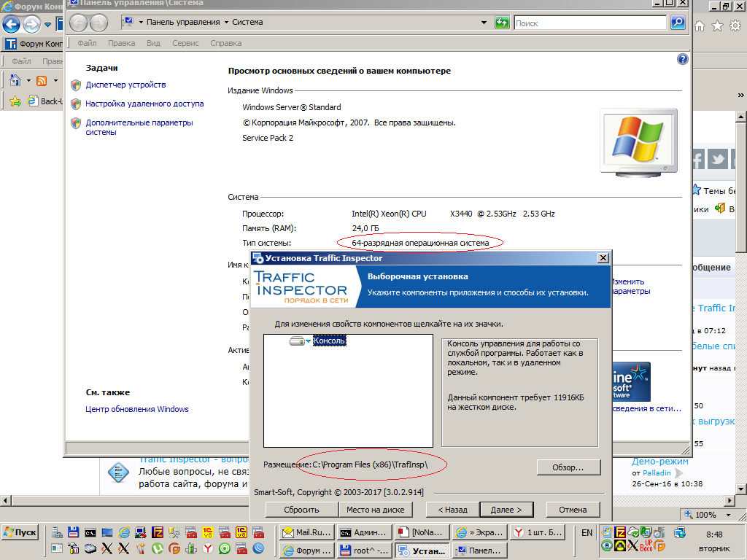Open the IE tools gear icon
Screen dimensions: 747x560
coord(735,26)
